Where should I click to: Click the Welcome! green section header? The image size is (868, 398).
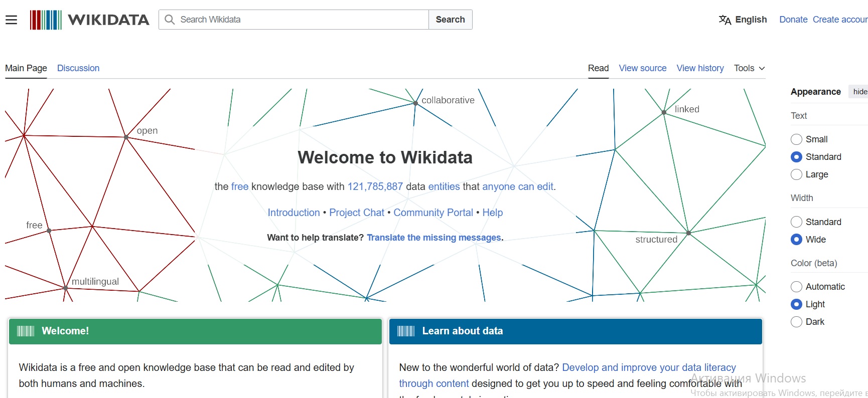coord(195,331)
